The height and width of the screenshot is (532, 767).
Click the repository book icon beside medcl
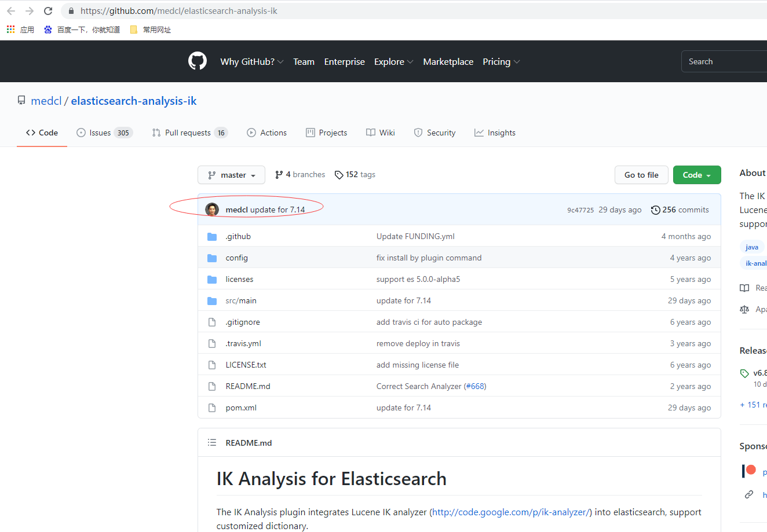(x=21, y=101)
